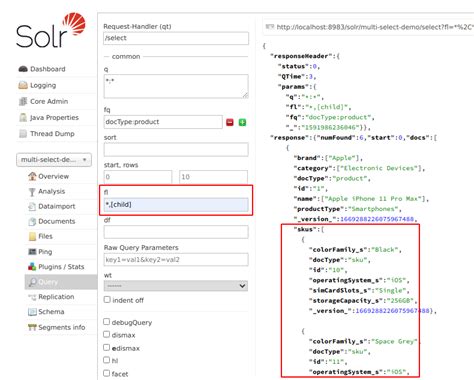Open the Dashboard icon

tap(23, 69)
